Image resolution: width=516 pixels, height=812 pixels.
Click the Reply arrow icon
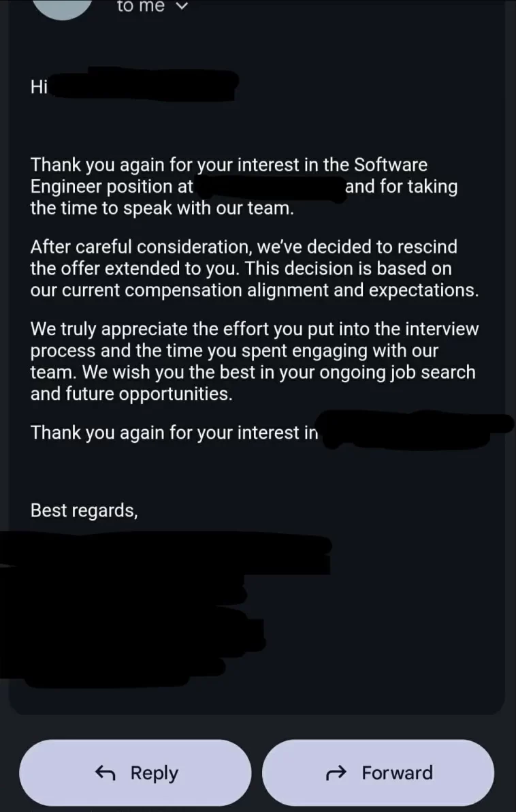[104, 772]
